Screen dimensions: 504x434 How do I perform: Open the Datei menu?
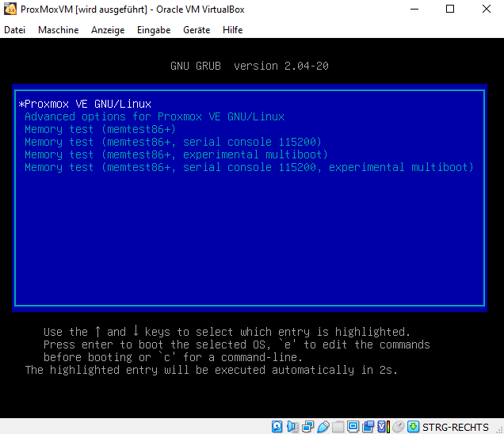click(14, 30)
